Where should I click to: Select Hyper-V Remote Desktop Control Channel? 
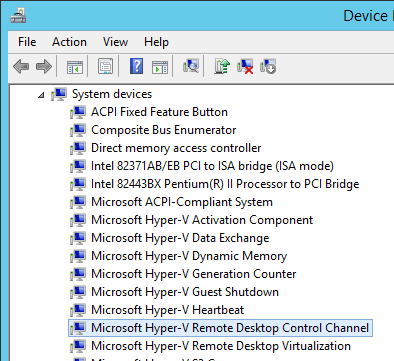[230, 328]
